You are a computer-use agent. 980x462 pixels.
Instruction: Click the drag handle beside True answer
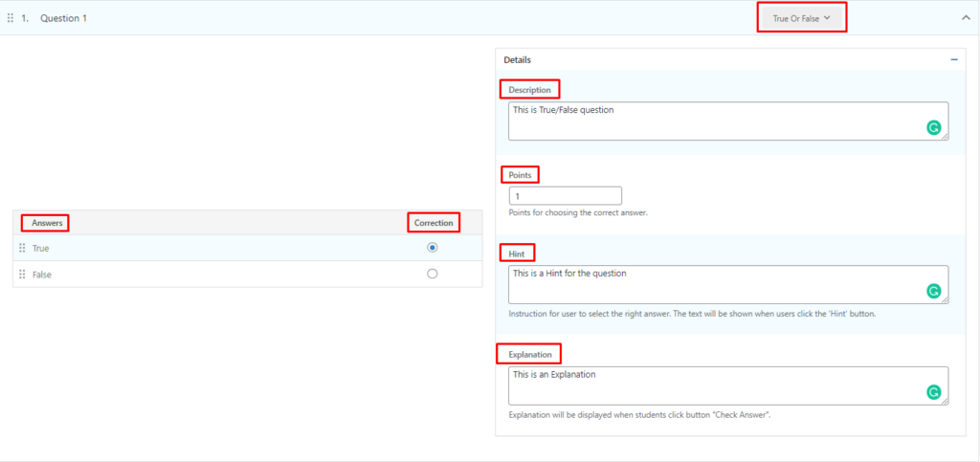(22, 248)
